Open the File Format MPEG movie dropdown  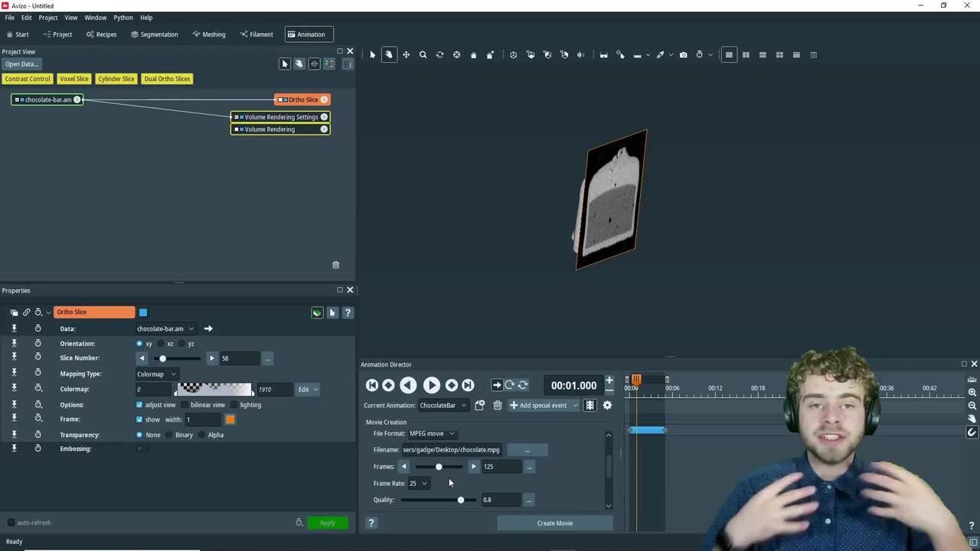coord(432,434)
